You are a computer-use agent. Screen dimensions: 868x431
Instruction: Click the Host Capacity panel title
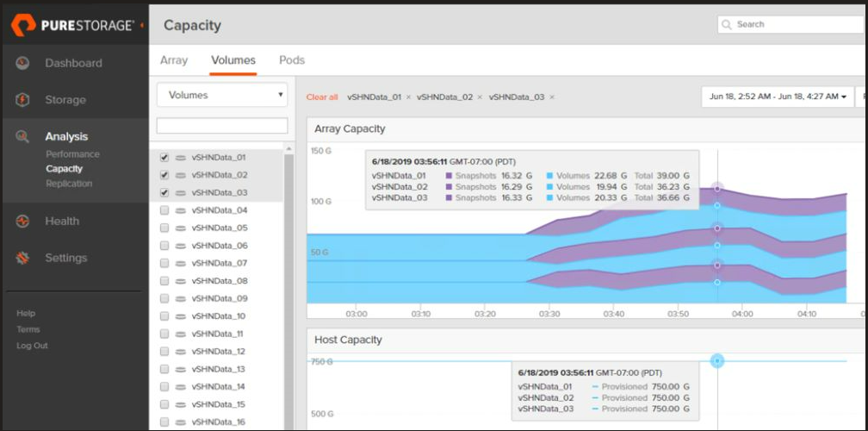pyautogui.click(x=348, y=340)
